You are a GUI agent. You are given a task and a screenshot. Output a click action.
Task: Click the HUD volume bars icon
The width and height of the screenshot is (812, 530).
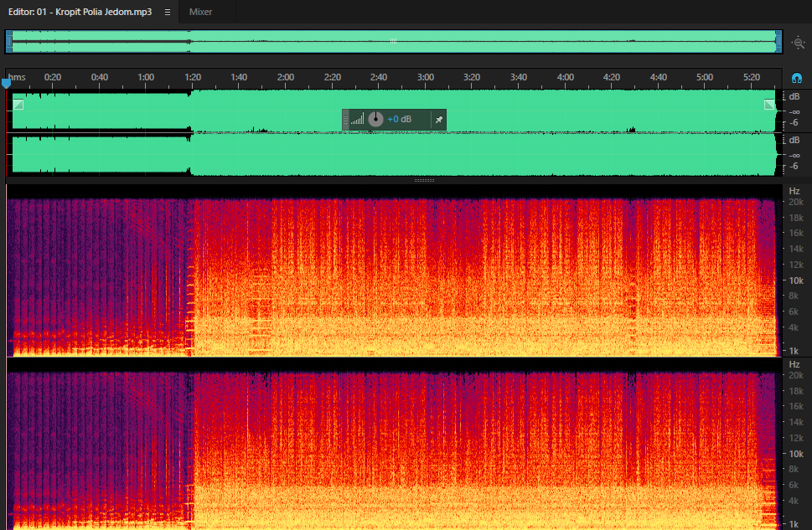tap(357, 120)
